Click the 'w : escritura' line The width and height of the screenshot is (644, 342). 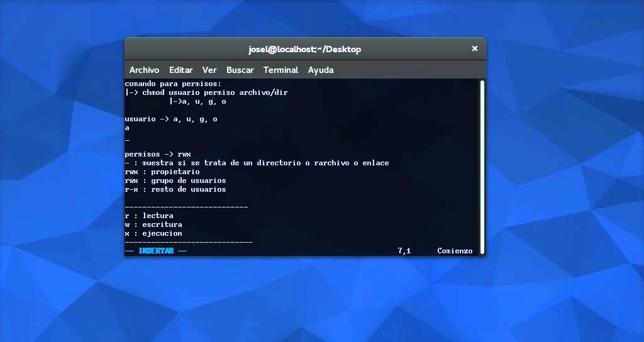pyautogui.click(x=153, y=224)
